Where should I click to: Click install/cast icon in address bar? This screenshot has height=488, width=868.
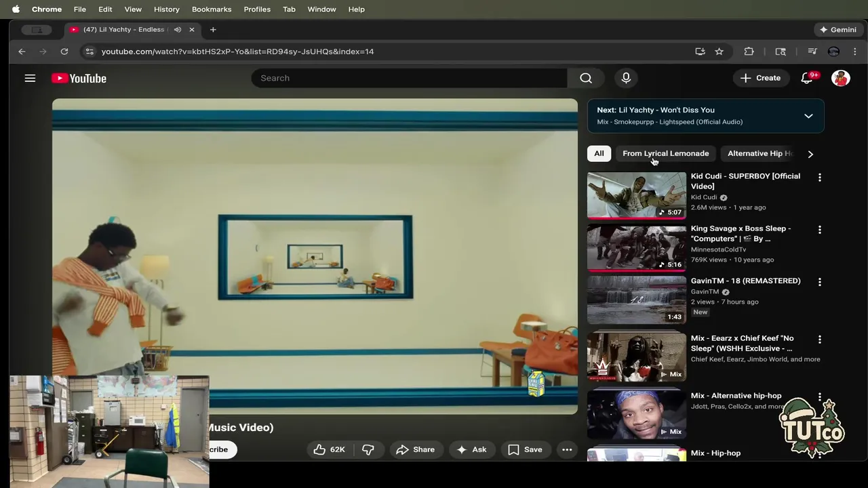click(x=700, y=52)
